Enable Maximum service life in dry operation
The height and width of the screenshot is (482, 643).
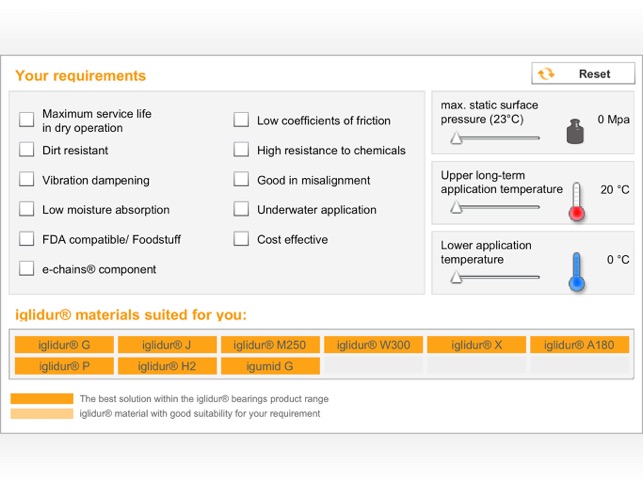[x=27, y=120]
